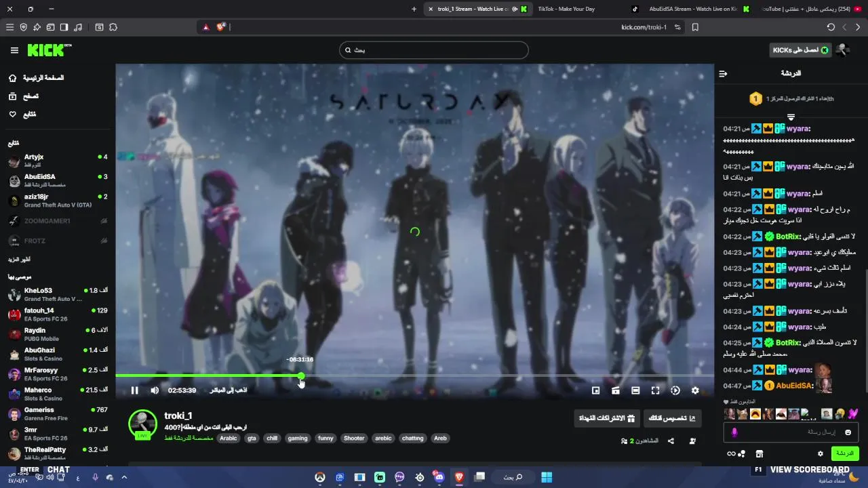868x488 pixels.
Task: Expand the gift leaderboard chevron below rank 1
Action: coord(791,117)
